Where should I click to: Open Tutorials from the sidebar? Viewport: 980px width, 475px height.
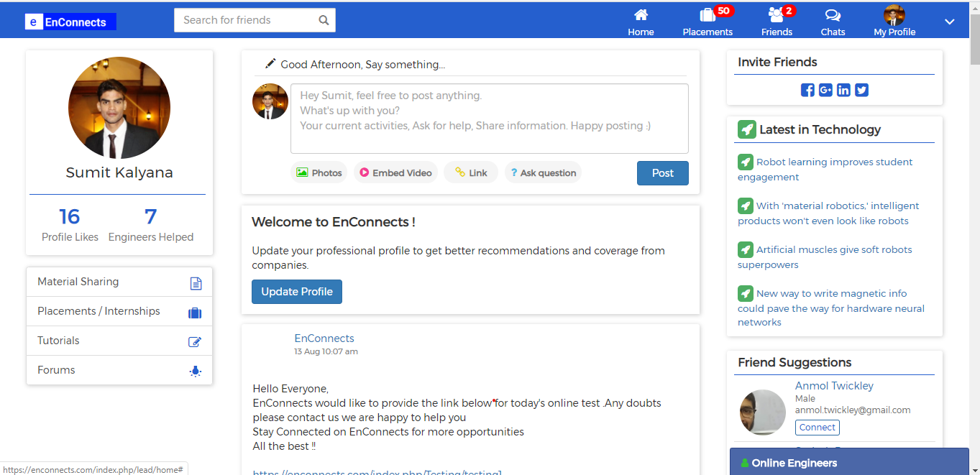tap(119, 341)
